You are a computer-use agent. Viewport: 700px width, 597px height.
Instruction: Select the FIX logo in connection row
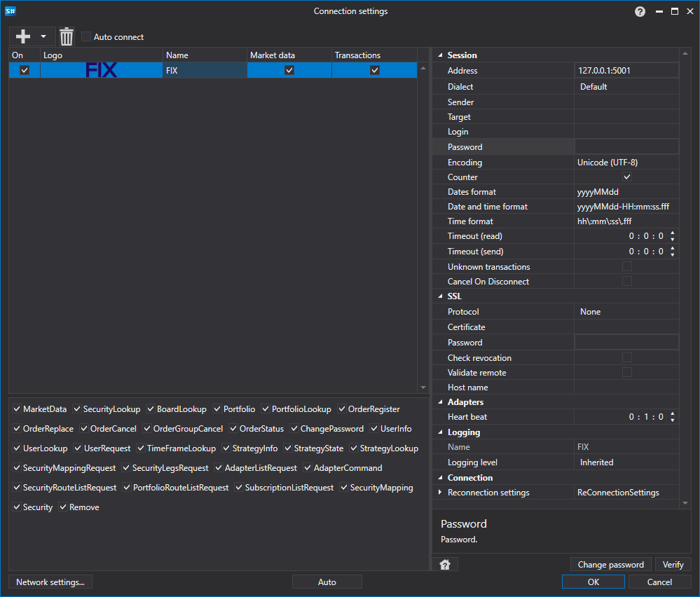tap(102, 70)
